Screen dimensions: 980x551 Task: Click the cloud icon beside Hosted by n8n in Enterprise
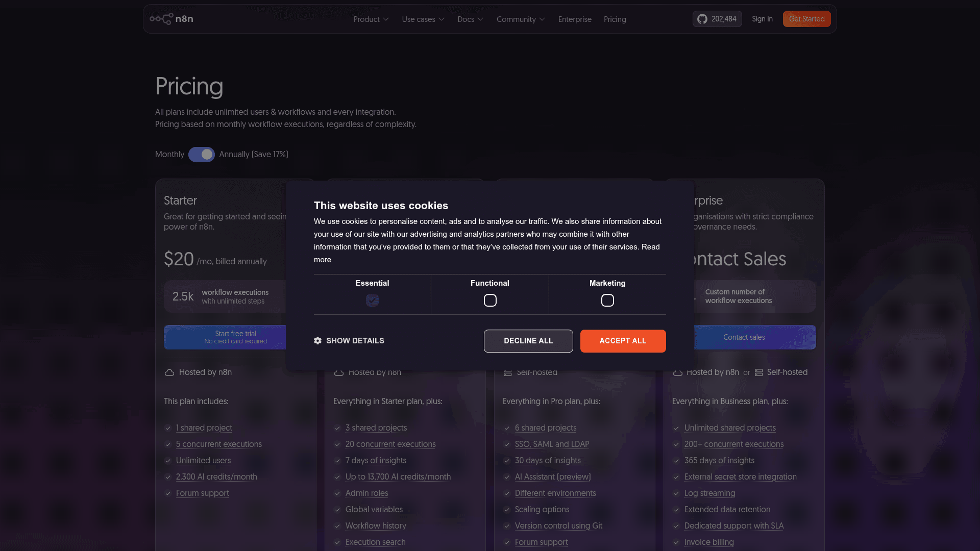point(678,372)
